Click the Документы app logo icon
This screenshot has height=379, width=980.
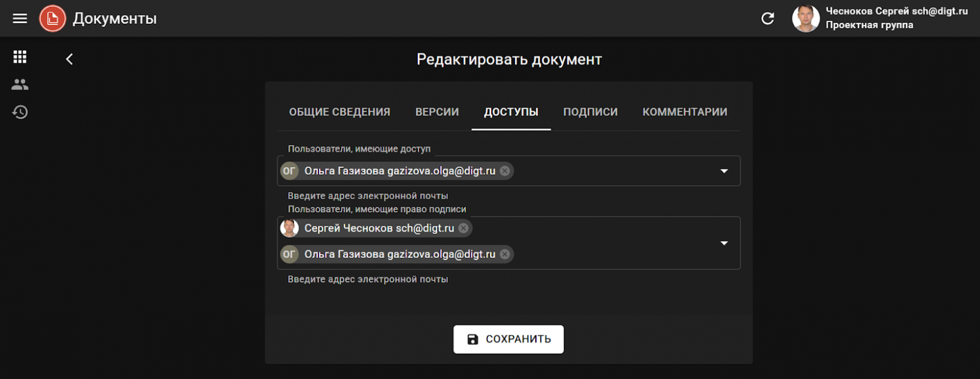coord(52,18)
